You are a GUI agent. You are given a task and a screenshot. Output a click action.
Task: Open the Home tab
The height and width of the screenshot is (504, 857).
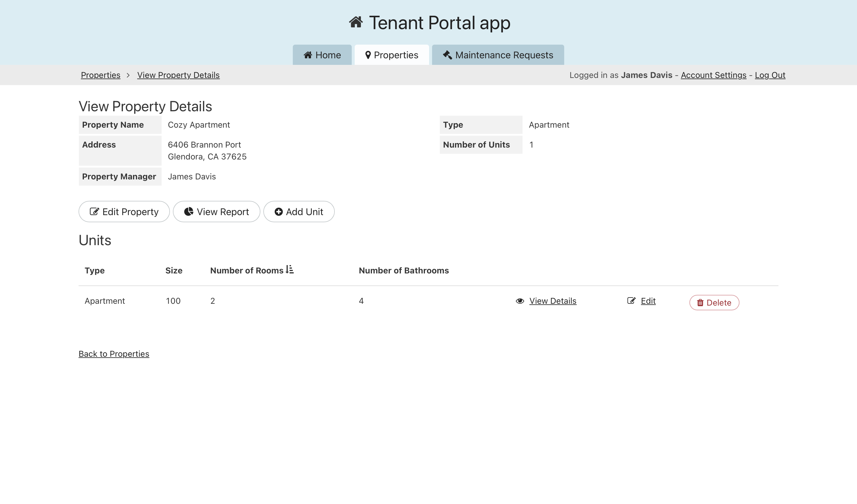pyautogui.click(x=322, y=55)
